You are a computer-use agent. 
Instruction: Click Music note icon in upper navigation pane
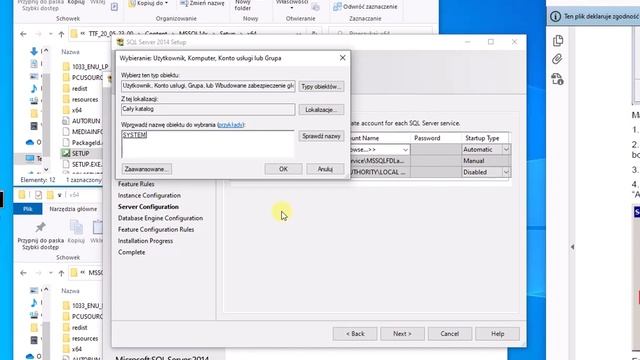pyautogui.click(x=34, y=89)
